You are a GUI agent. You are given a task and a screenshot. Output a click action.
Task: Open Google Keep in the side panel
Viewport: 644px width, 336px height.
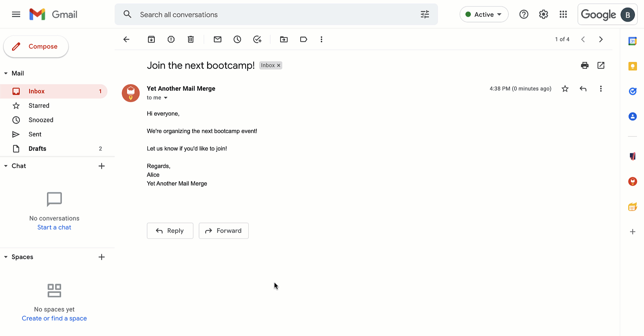point(632,66)
